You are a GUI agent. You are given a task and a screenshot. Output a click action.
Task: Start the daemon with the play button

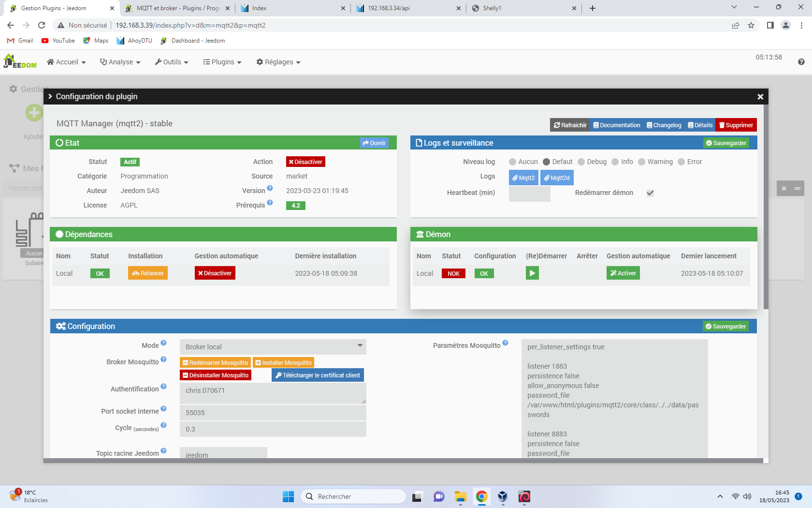tap(532, 273)
